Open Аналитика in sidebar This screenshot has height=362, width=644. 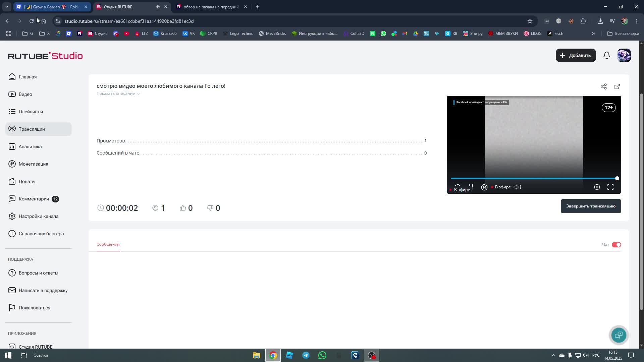30,146
